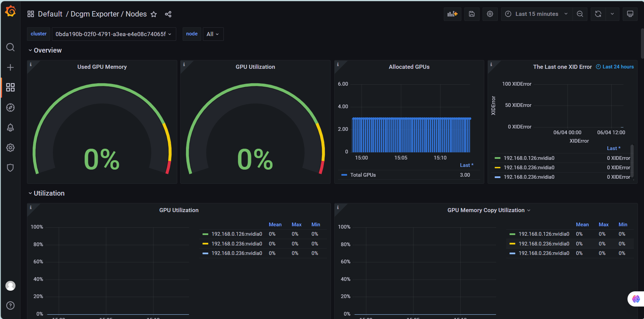Open dashboard settings gear icon
644x319 pixels.
pos(490,14)
